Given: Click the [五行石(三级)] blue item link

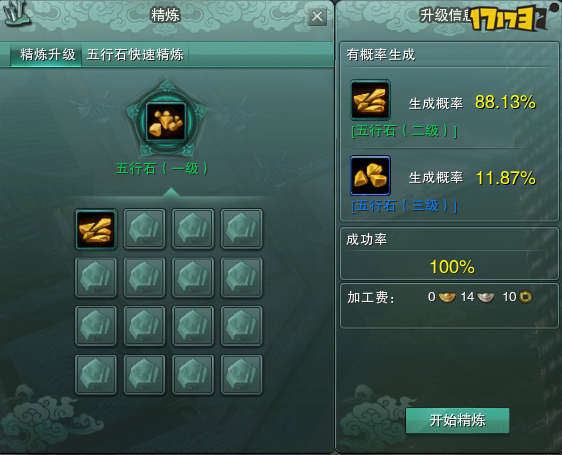Looking at the screenshot, I should [404, 206].
